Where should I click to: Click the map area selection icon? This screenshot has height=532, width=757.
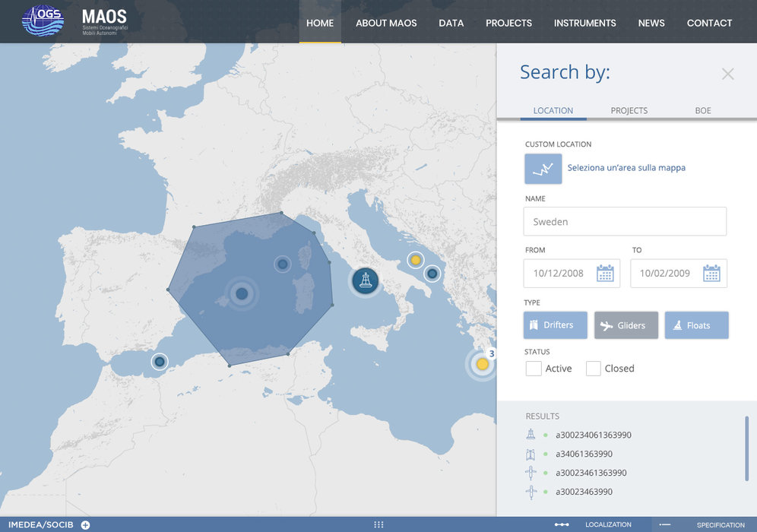click(543, 169)
